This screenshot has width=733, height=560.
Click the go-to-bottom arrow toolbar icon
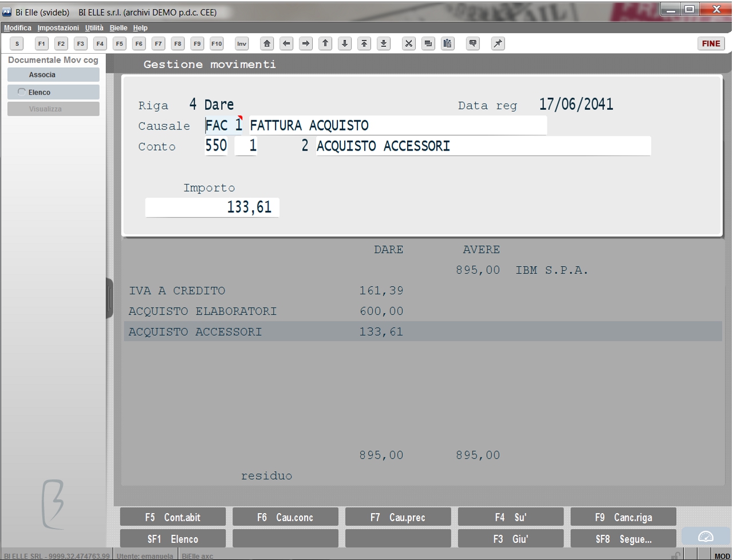(384, 44)
